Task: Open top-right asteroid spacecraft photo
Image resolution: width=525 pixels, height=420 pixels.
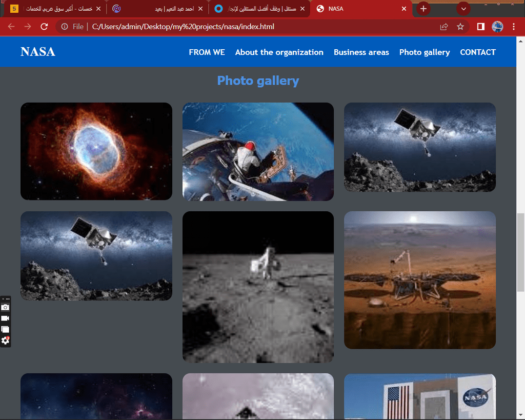Action: pos(420,147)
